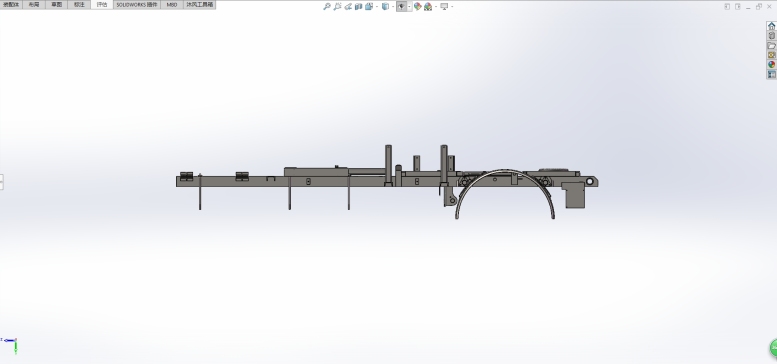Open File Explorer folder icon in task pane
Image resolution: width=777 pixels, height=364 pixels.
pyautogui.click(x=772, y=45)
